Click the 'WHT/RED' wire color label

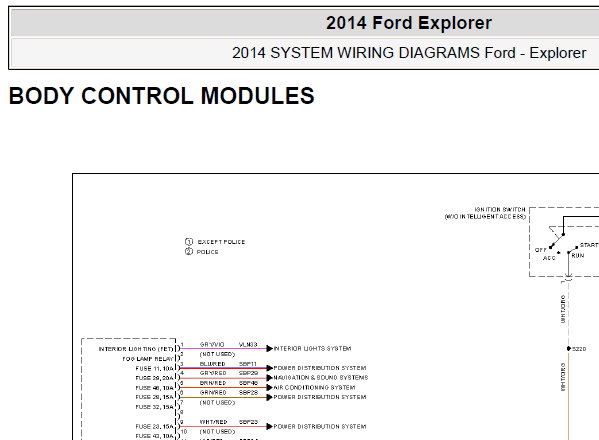pos(214,422)
